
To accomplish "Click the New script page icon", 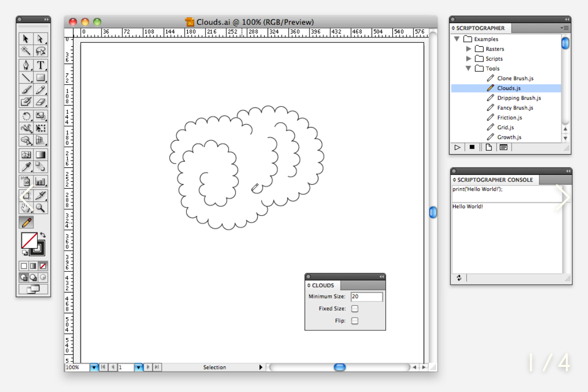I will (x=488, y=147).
